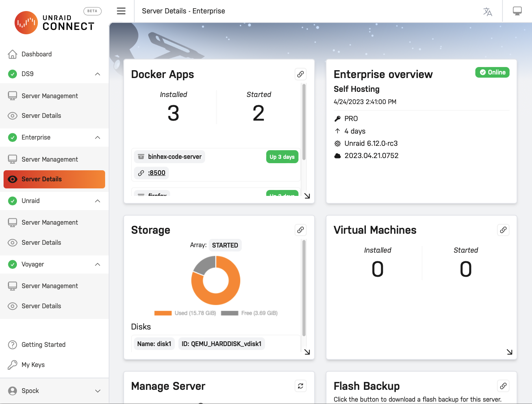Collapse the Unraid server group
The image size is (532, 404).
[98, 201]
